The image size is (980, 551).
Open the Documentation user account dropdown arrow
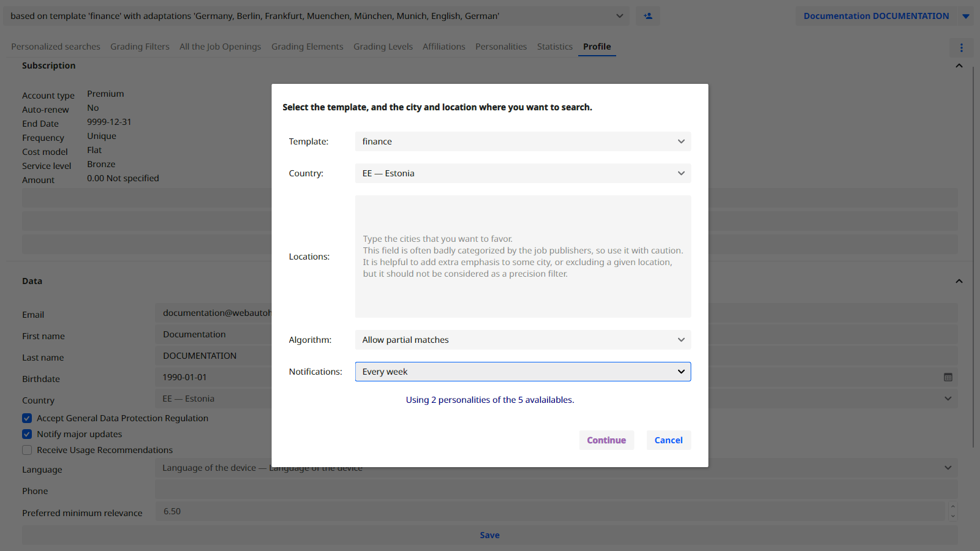click(965, 17)
